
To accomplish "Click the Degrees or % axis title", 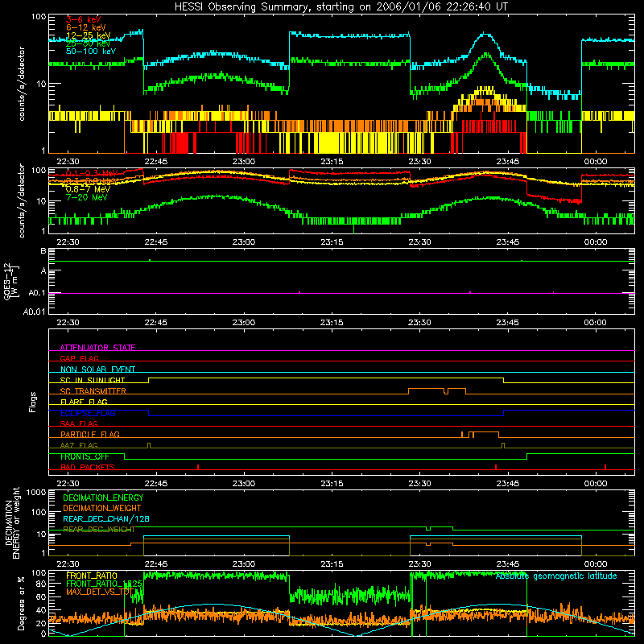I will [x=21, y=603].
